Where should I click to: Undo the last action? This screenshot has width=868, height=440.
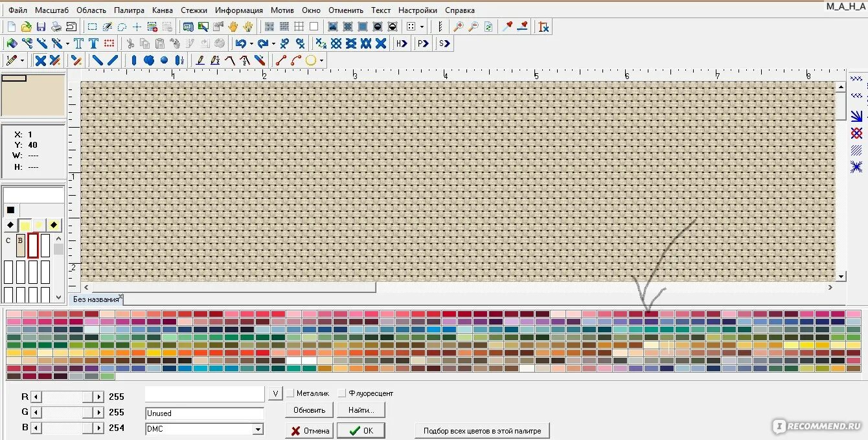point(240,43)
